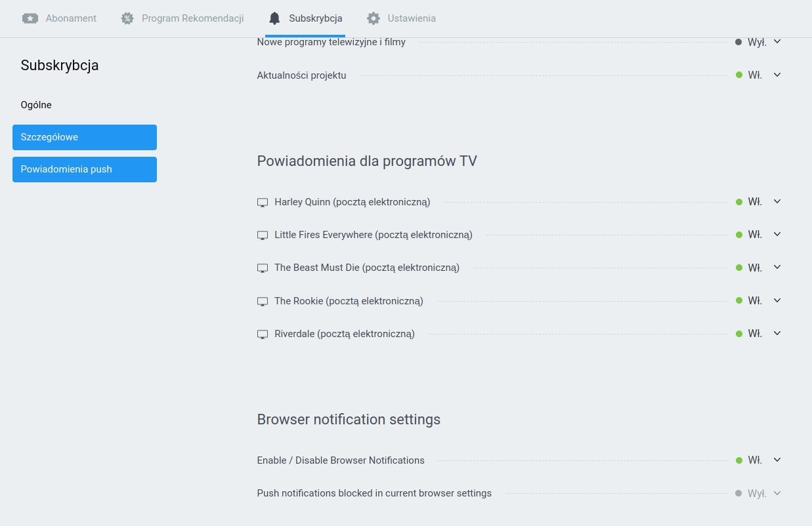Toggle the Wł. status for Riverdale
Viewport: 812px width, 526px height.
[749, 334]
